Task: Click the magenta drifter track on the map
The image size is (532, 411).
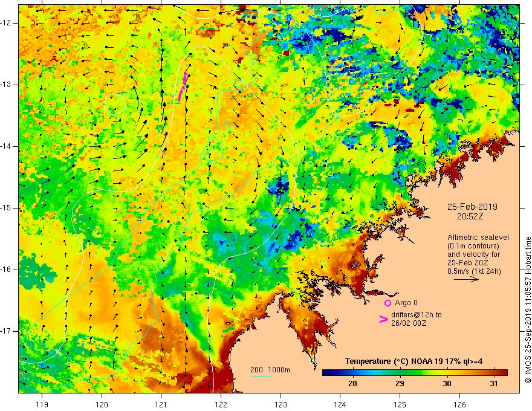Action: tap(183, 86)
